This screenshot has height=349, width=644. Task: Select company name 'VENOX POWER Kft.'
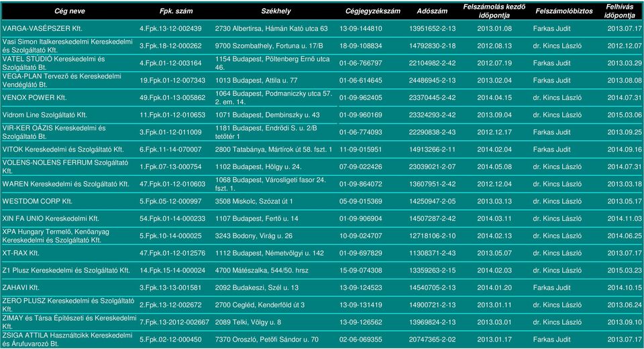pyautogui.click(x=34, y=98)
